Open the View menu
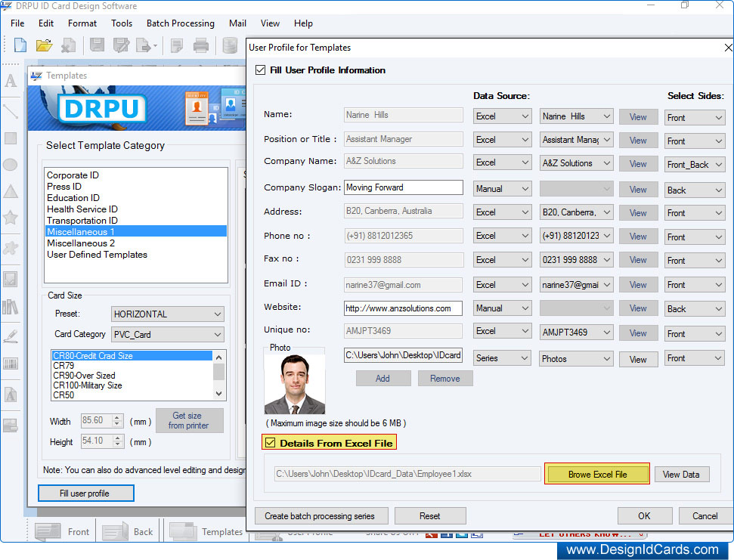The image size is (734, 560). pyautogui.click(x=270, y=23)
